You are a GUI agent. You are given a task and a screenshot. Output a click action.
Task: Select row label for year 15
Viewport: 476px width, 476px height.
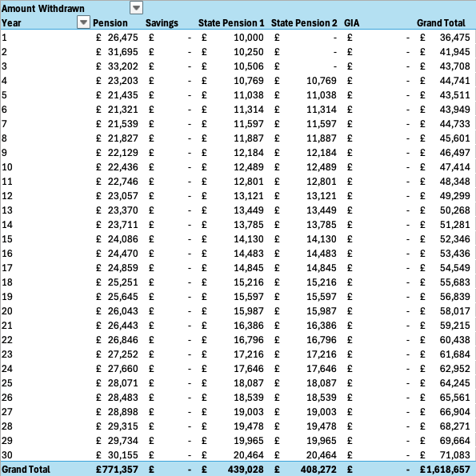(7, 239)
